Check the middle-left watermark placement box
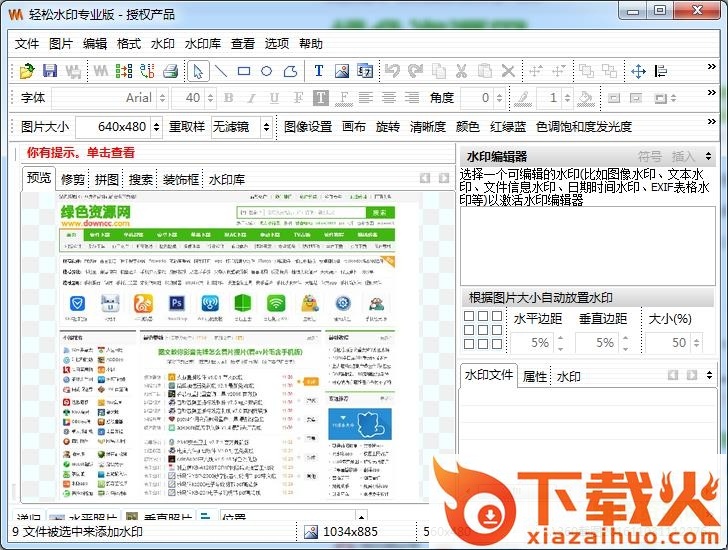 tap(469, 330)
